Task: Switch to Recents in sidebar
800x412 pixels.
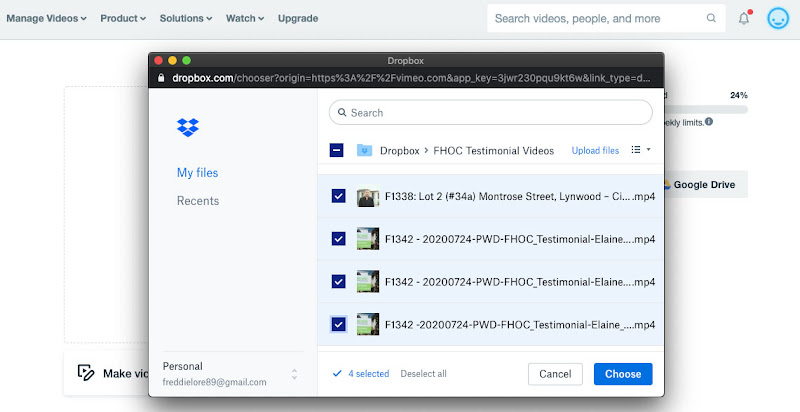Action: click(x=198, y=201)
